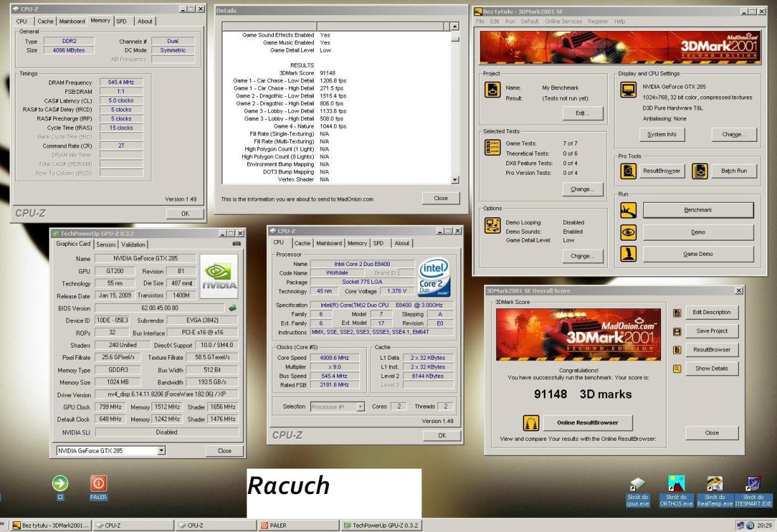Screen dimensions: 777x532
Task: Open Cache tab in the processor CPU-Z window
Action: [301, 243]
